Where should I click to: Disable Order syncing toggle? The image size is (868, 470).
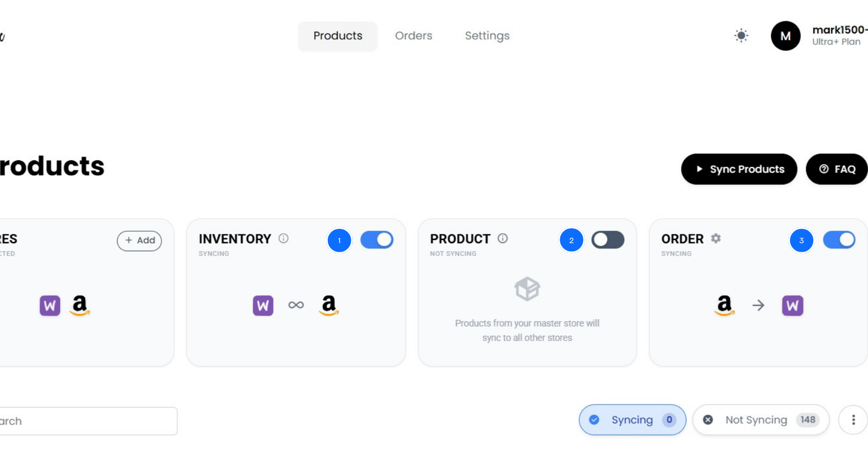coord(839,240)
